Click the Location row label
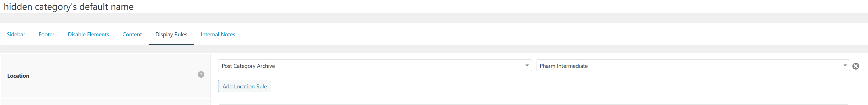Screen dimensions: 868x105 point(18,76)
